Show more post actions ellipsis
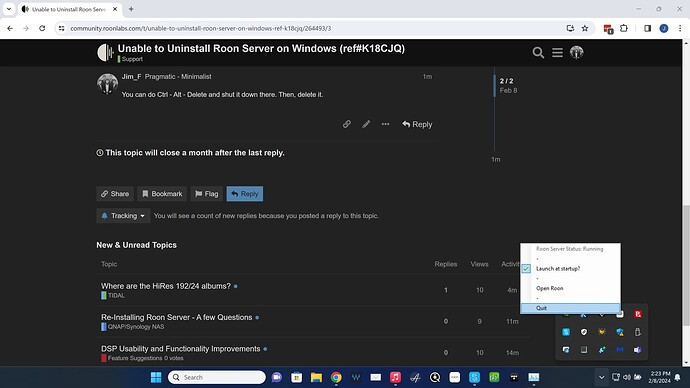Viewport: 690px width, 388px height. click(385, 124)
